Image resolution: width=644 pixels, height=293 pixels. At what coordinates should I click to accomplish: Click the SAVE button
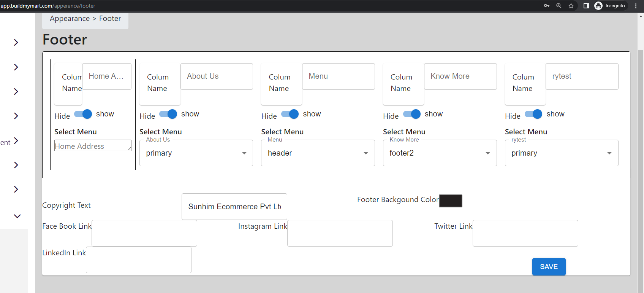tap(549, 267)
